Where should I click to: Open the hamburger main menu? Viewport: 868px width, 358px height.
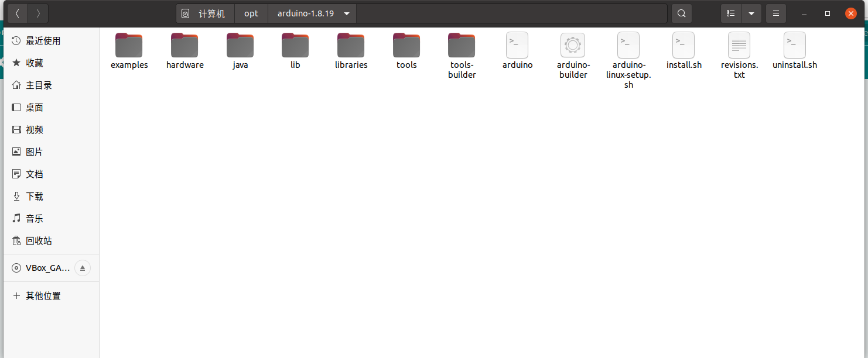point(776,13)
